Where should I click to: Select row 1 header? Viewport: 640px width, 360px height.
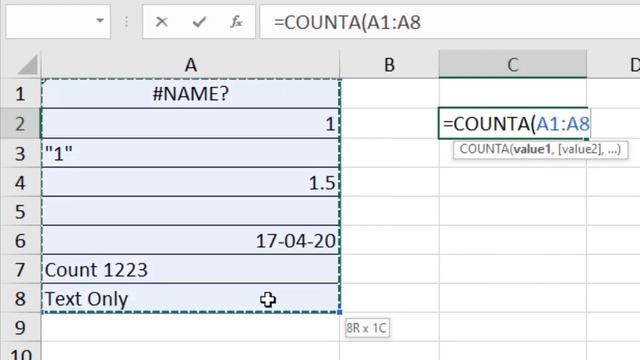20,93
